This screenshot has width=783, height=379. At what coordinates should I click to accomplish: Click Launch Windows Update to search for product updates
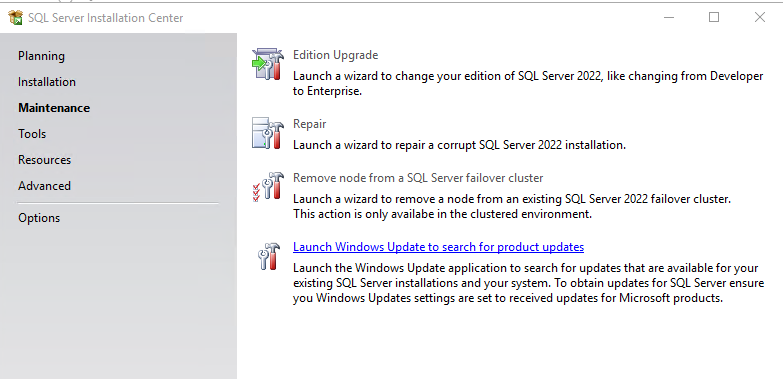pos(438,247)
